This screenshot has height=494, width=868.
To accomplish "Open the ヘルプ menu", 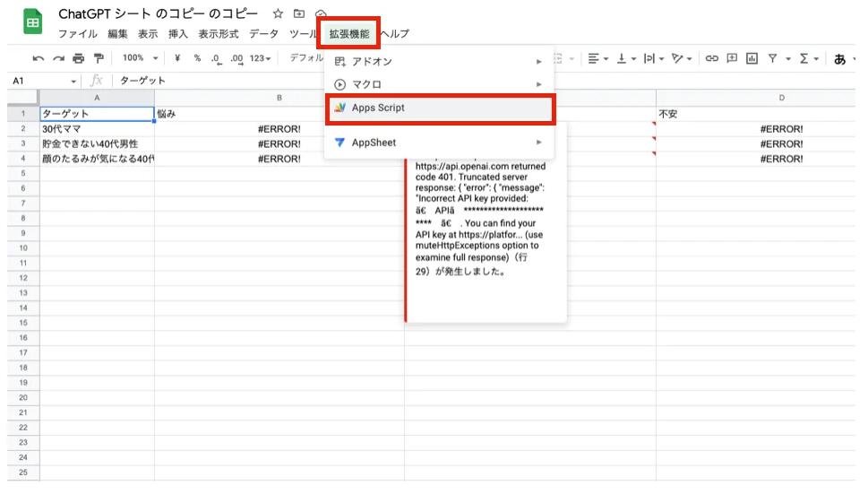I will (395, 34).
